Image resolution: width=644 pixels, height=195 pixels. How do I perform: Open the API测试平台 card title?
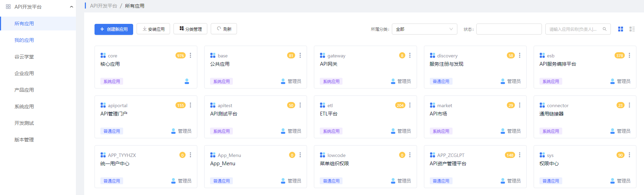click(224, 114)
